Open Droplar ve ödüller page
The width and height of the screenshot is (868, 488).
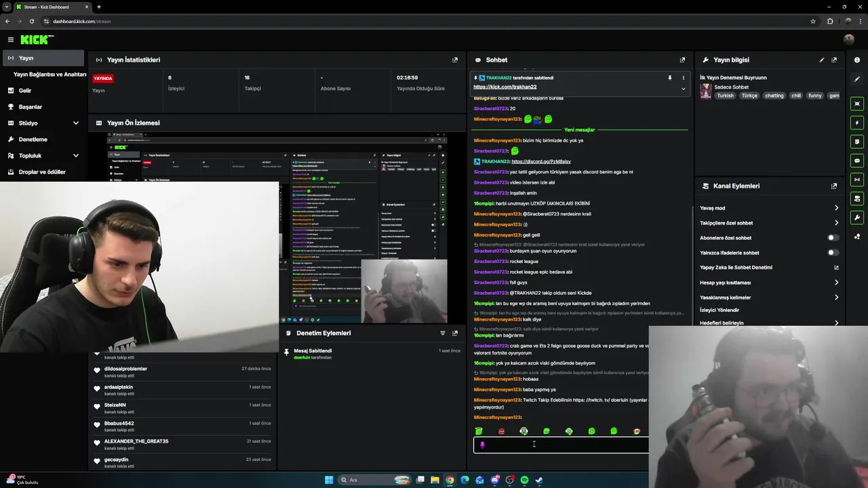tap(43, 172)
